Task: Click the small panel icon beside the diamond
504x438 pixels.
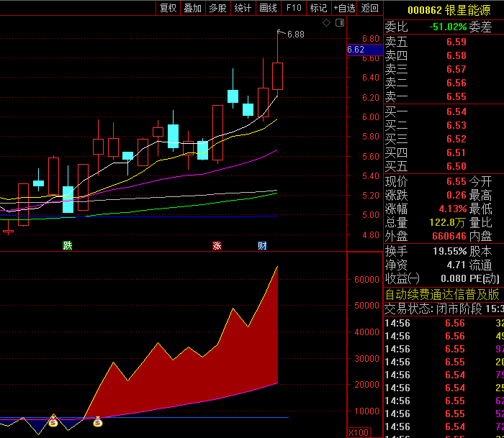Action: (x=337, y=23)
